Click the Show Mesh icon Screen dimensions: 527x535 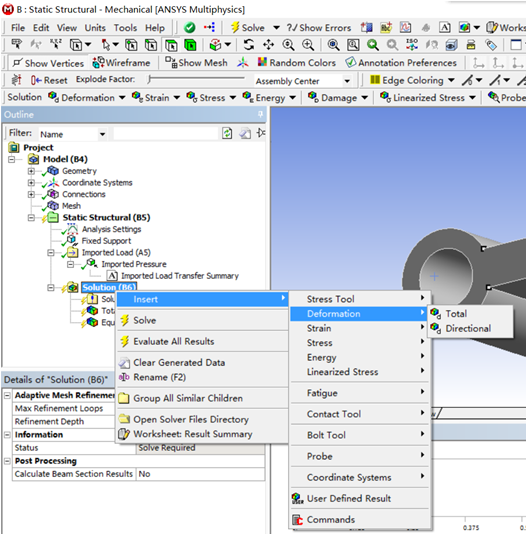(171, 62)
